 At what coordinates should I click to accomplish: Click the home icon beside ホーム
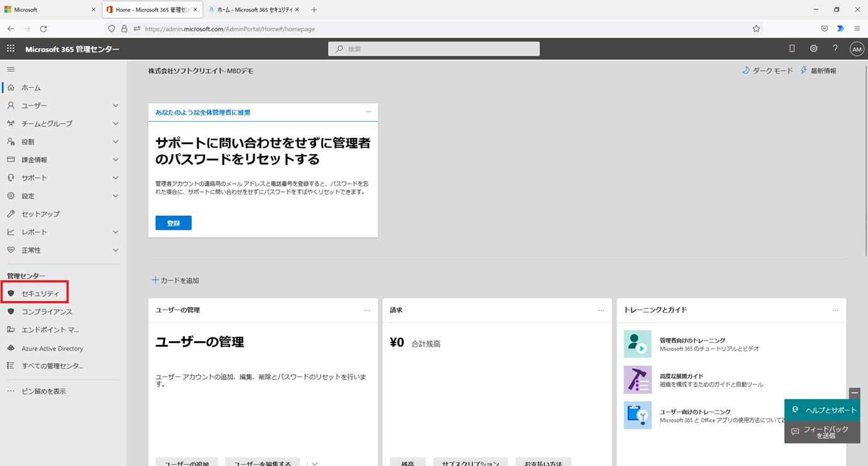11,88
